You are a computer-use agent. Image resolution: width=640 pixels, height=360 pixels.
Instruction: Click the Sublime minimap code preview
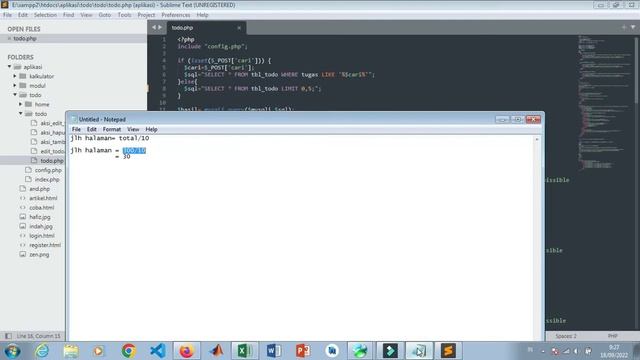tap(606, 102)
